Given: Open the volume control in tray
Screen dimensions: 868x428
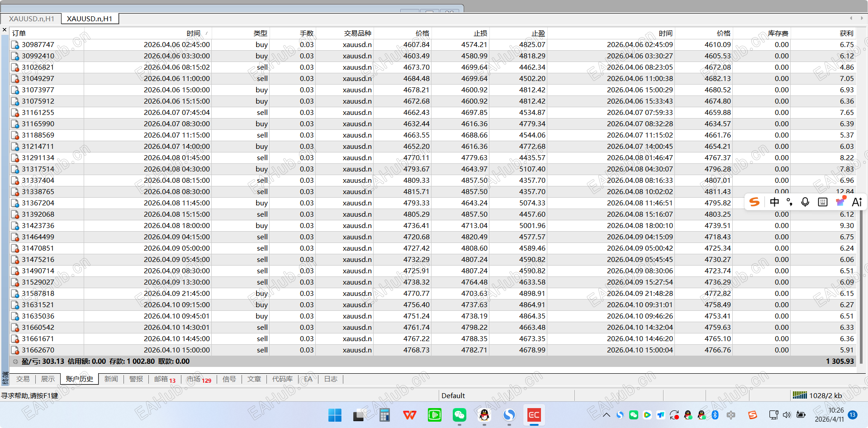Looking at the screenshot, I should (x=787, y=415).
